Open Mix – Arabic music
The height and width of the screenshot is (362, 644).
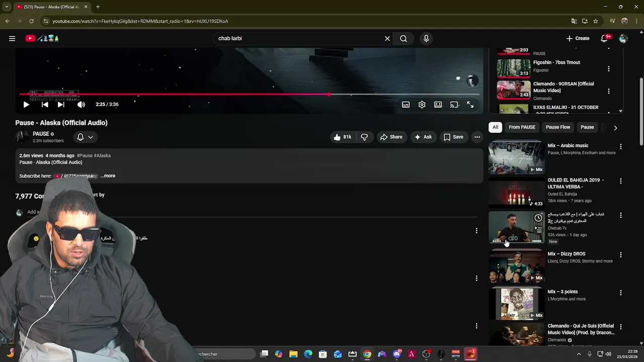pyautogui.click(x=568, y=146)
